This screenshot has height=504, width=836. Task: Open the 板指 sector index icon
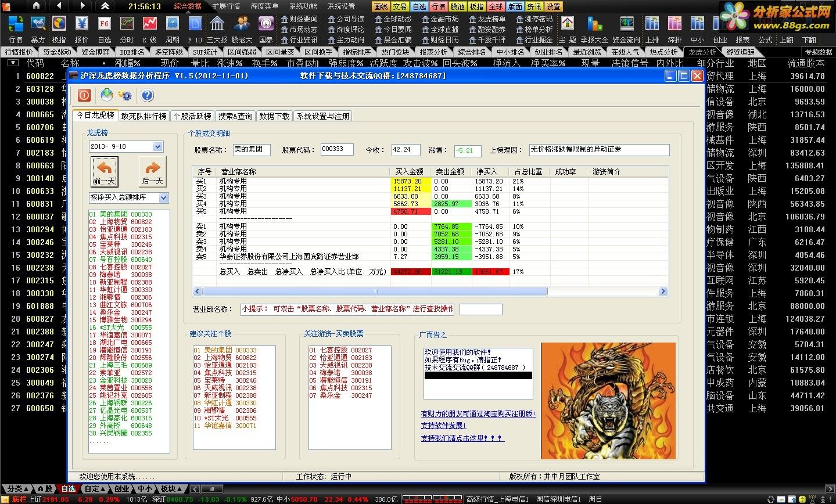pos(59,28)
